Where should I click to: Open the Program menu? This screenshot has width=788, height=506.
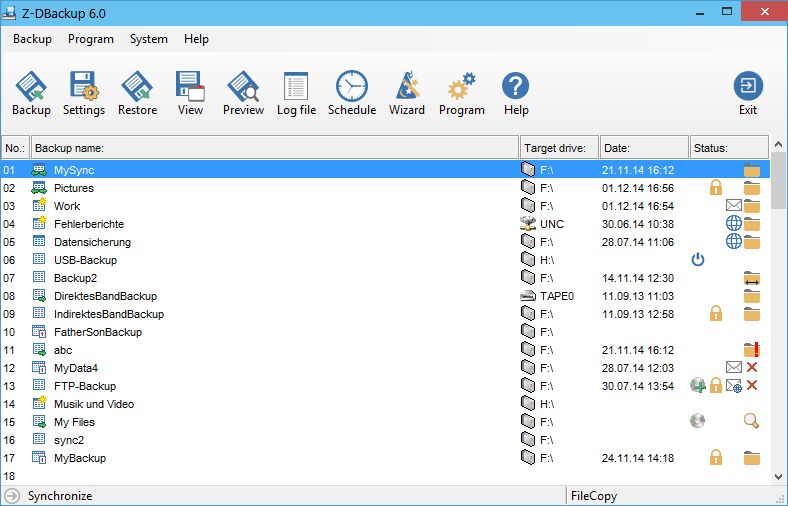91,39
